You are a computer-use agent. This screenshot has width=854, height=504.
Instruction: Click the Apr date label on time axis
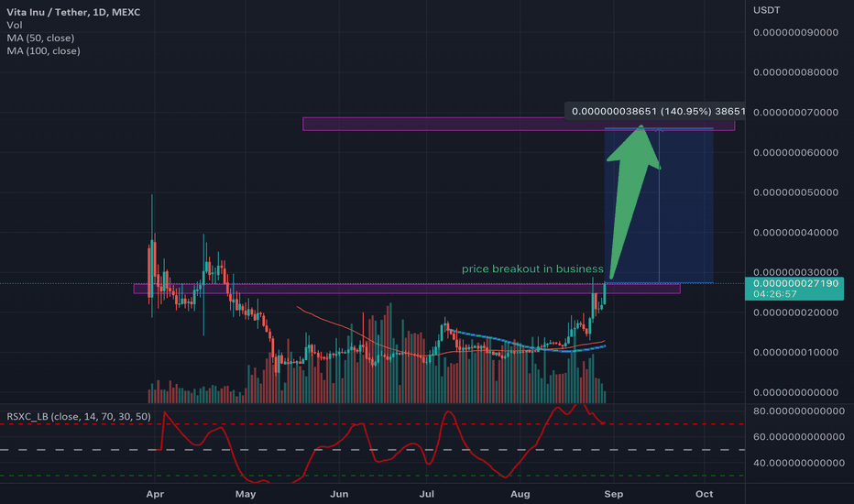[155, 494]
